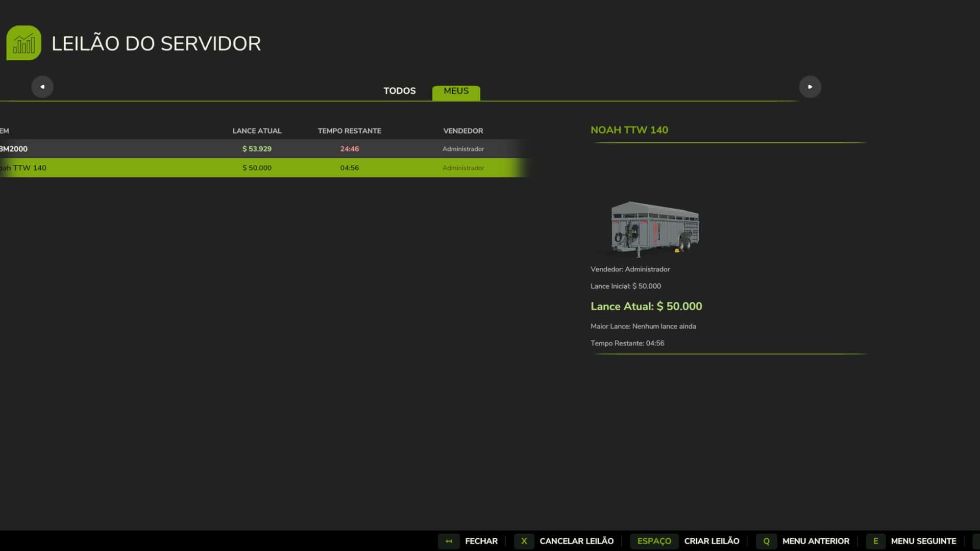Click Vendedor: Administrador detail line

[x=630, y=269]
